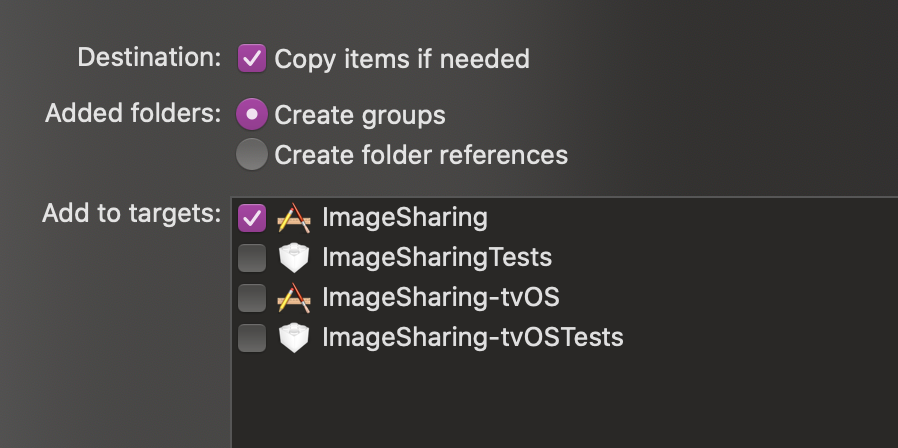Click the ImageSharing-tvOS app target icon
Screen dimensions: 898x448
point(294,298)
